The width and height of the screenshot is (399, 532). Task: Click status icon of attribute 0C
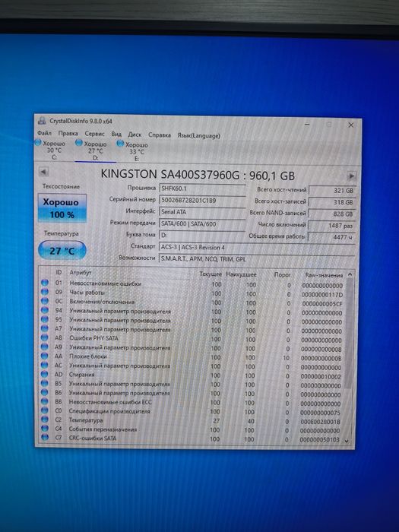pos(45,301)
